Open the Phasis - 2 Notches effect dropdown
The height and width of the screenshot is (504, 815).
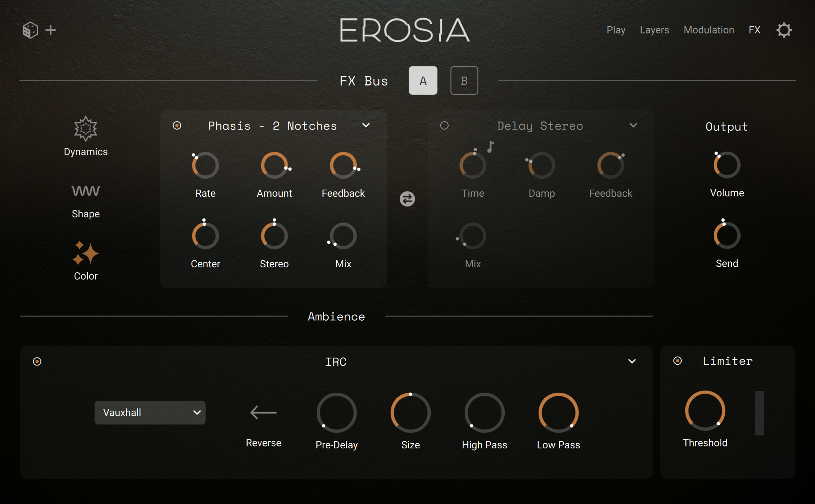click(x=366, y=125)
